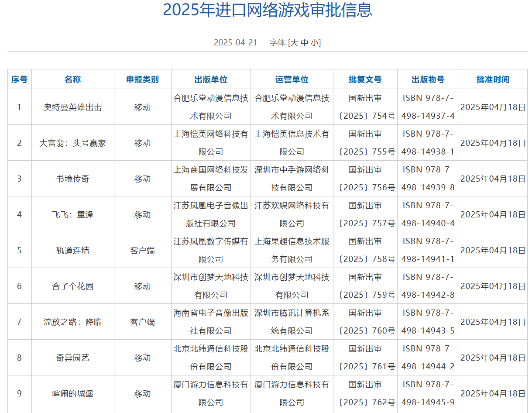Select game name 奥特曼英雄出击
The width and height of the screenshot is (532, 413).
(72, 107)
